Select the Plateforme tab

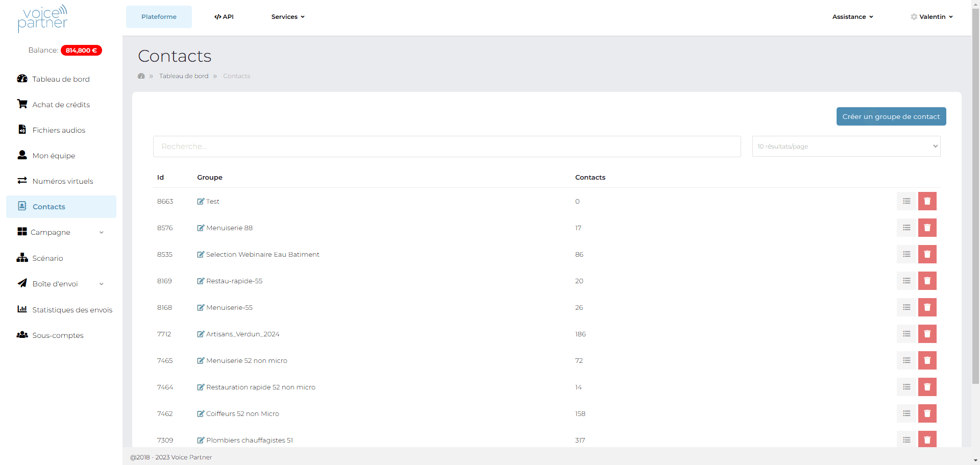[x=159, y=17]
